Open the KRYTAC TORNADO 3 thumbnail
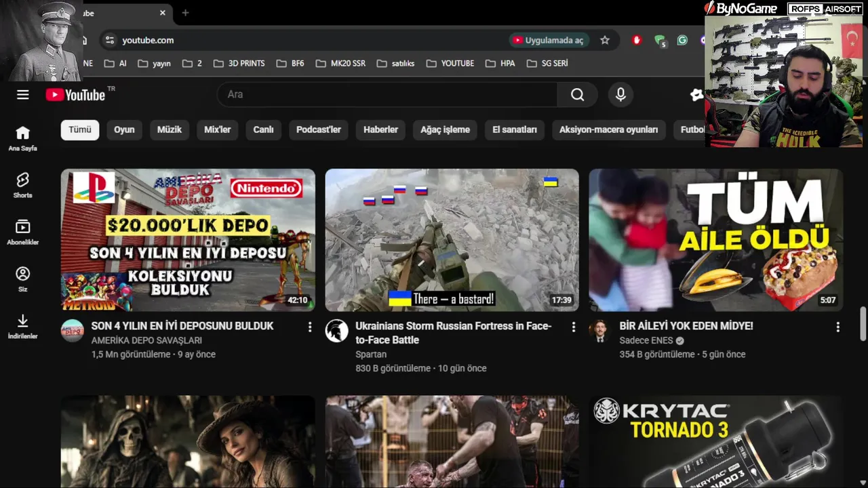The image size is (868, 488). tap(716, 442)
